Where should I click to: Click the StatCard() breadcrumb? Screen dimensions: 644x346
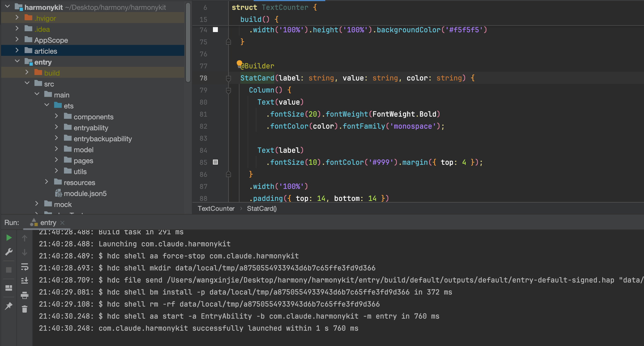(262, 209)
